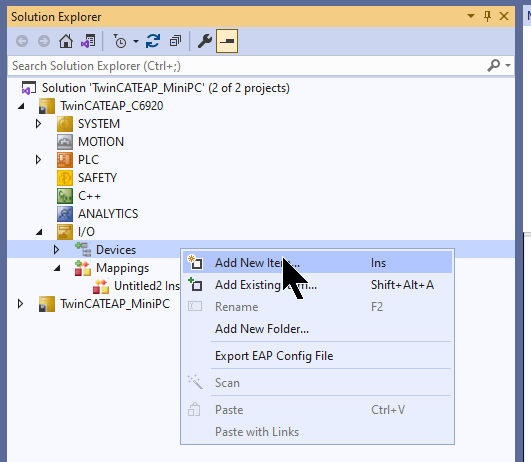Toggle auto-hide pin of Solution Explorer
Image resolution: width=531 pixels, height=462 pixels.
coord(487,16)
